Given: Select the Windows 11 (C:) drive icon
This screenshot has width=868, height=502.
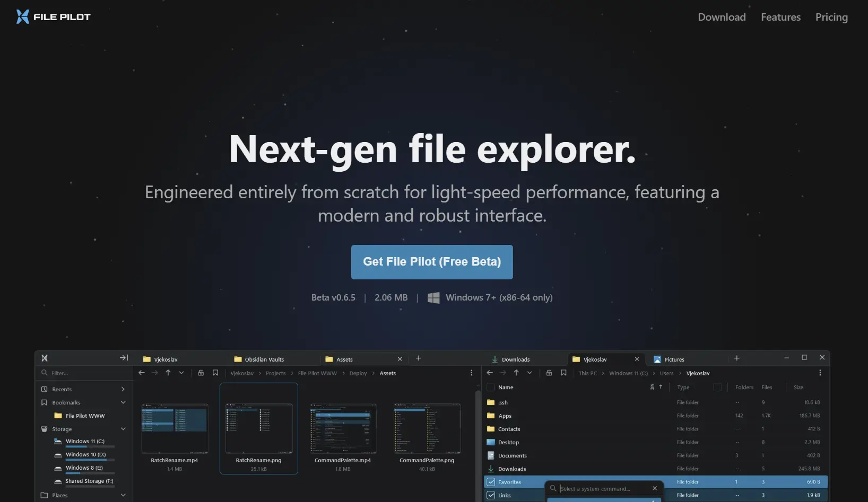Looking at the screenshot, I should coord(58,441).
